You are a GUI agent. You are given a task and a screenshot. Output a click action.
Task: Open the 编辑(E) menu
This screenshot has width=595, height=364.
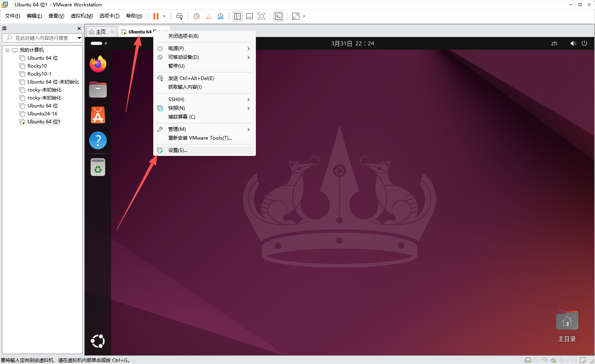[x=34, y=16]
